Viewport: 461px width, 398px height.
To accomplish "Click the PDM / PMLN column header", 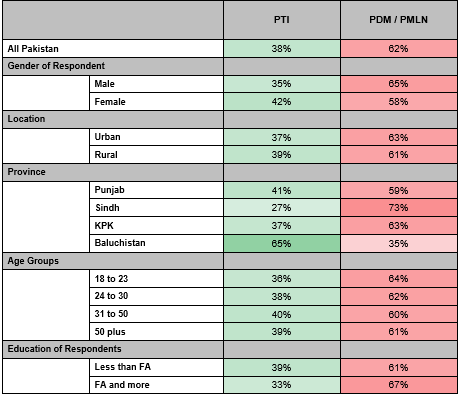I will click(x=399, y=20).
